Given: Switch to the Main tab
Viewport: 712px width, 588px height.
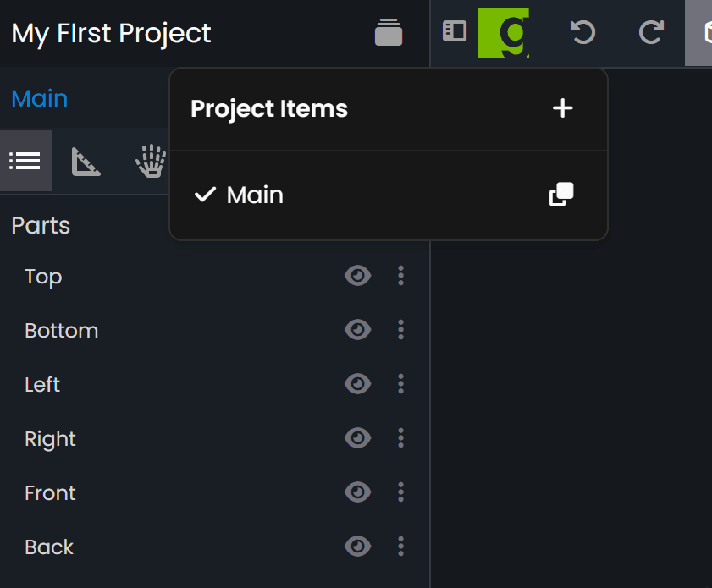Looking at the screenshot, I should [x=39, y=98].
